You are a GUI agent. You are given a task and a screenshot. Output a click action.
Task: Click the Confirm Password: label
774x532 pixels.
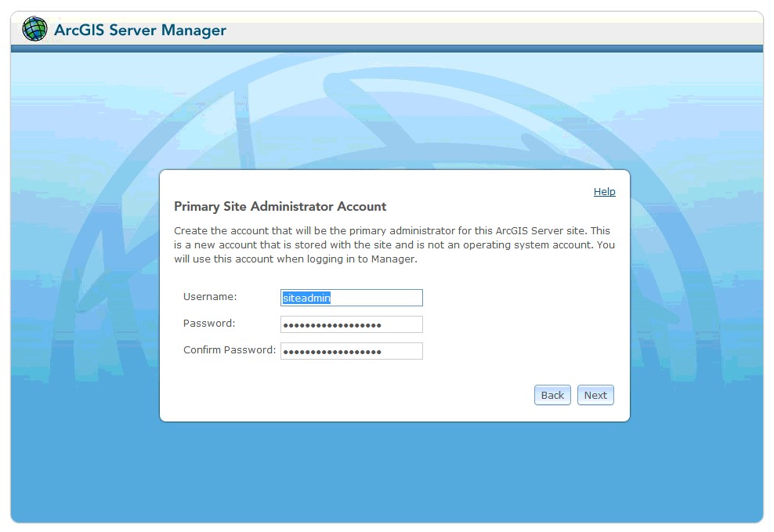[230, 350]
